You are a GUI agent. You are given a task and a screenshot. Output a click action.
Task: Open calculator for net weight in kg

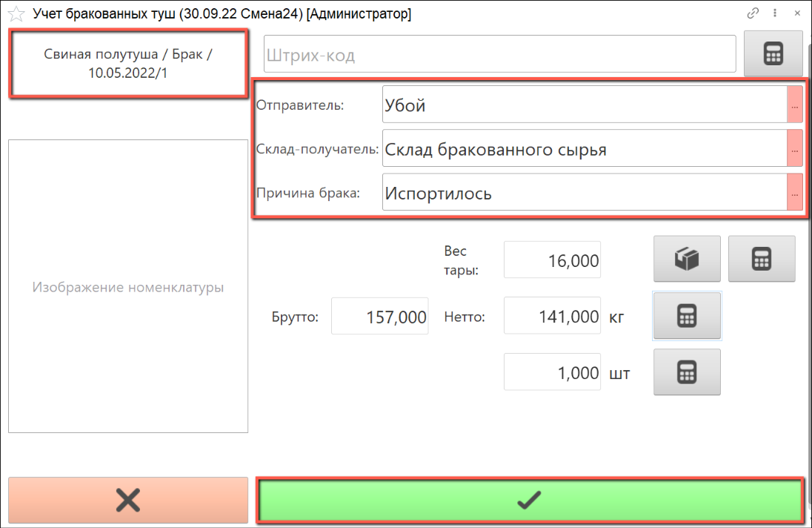[687, 316]
